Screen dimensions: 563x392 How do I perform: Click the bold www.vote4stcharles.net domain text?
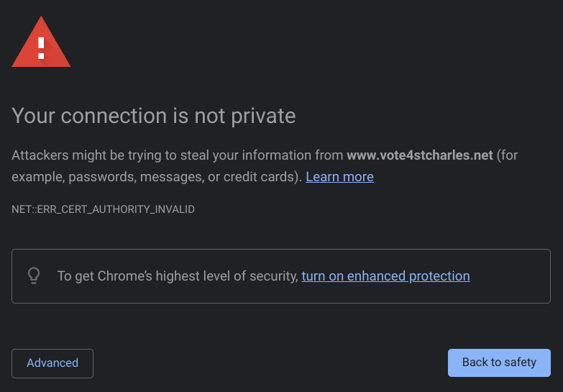(x=420, y=155)
